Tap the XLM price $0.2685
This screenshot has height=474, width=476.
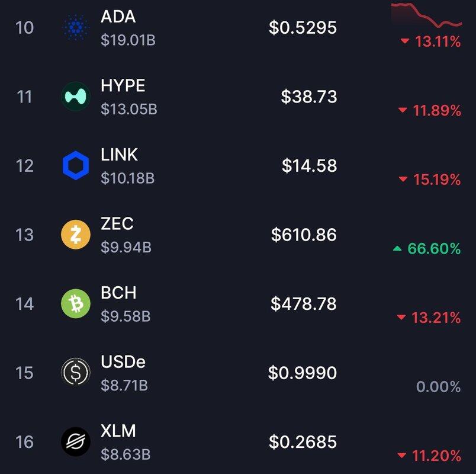click(x=303, y=442)
